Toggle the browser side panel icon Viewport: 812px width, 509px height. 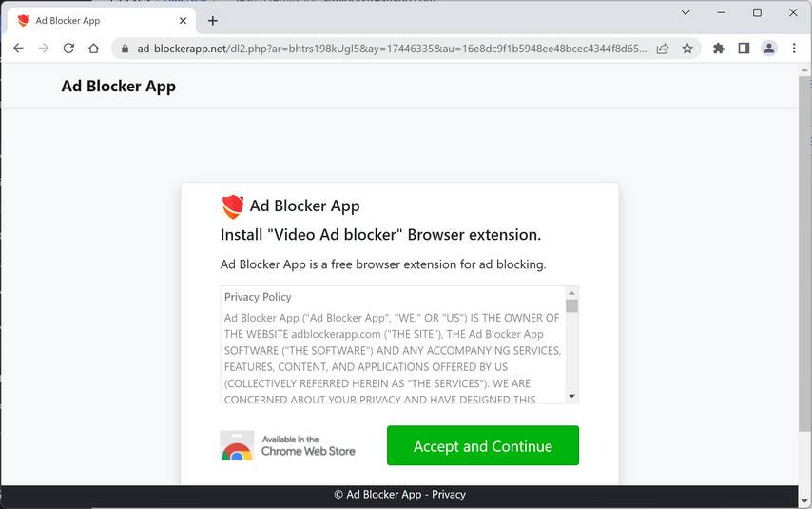point(744,49)
